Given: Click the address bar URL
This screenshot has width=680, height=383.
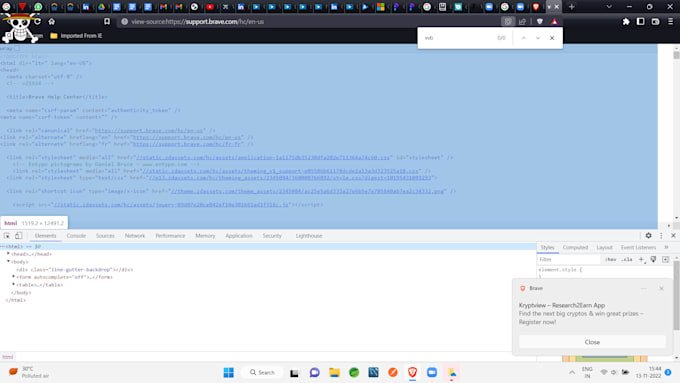Looking at the screenshot, I should point(197,21).
